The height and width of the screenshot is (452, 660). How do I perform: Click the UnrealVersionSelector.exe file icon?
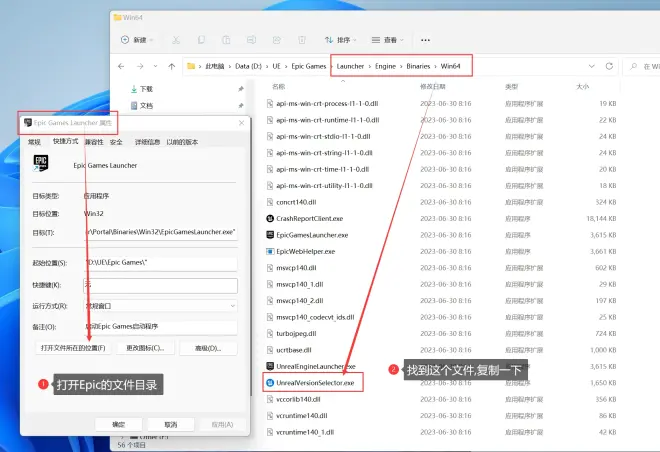[268, 382]
